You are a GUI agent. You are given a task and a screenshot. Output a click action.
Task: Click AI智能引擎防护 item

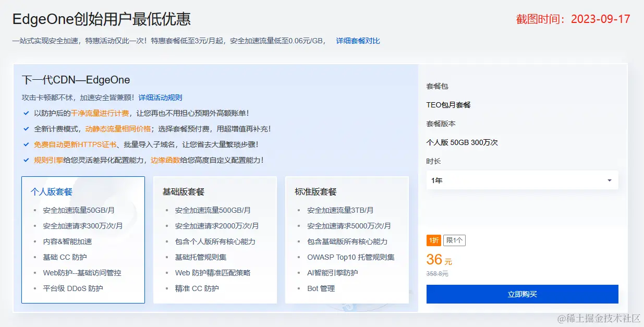(x=333, y=273)
